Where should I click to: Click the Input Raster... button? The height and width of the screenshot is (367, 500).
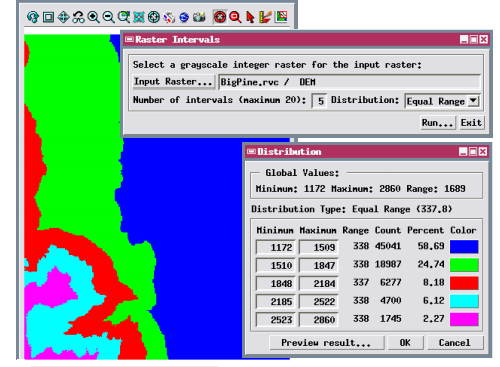[173, 82]
